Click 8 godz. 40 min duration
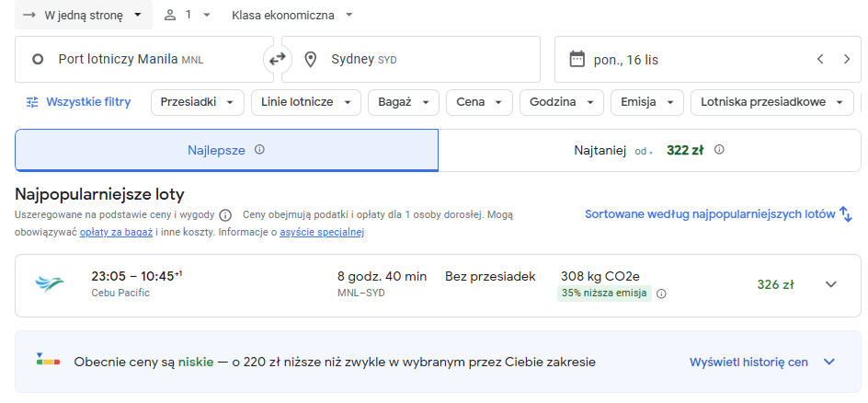This screenshot has width=868, height=403. [x=382, y=276]
